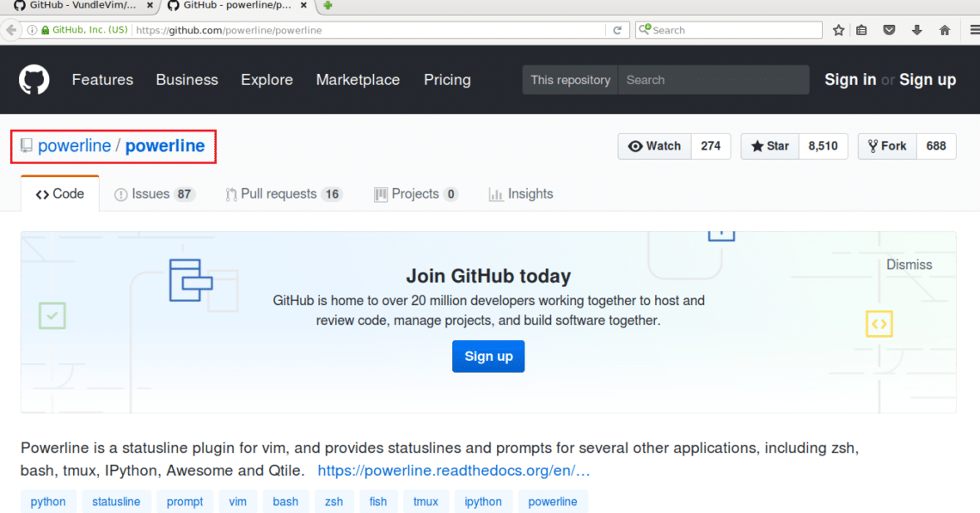This screenshot has width=980, height=513.
Task: Click the Watch button
Action: click(654, 146)
